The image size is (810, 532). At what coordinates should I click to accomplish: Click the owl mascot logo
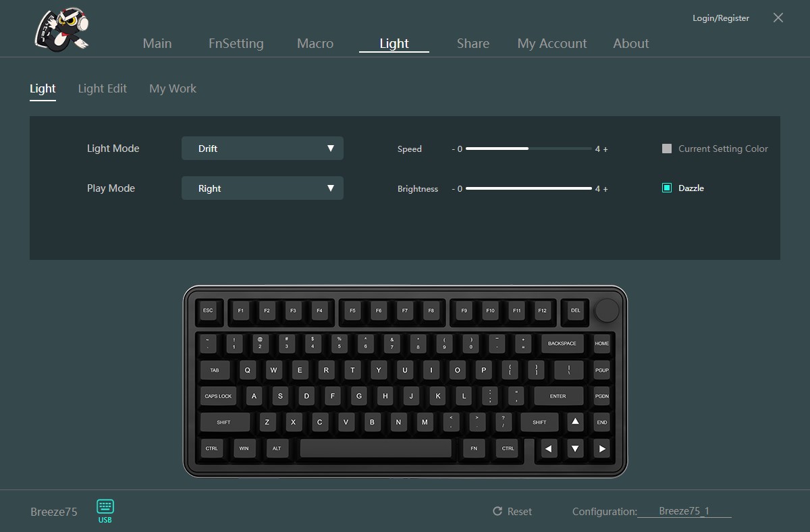pyautogui.click(x=62, y=29)
